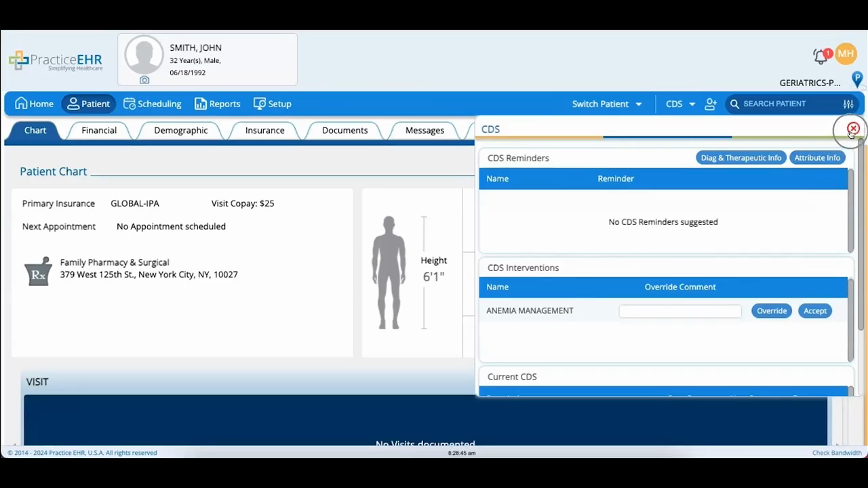The width and height of the screenshot is (868, 488).
Task: Open the search filter sliders icon
Action: click(x=848, y=104)
